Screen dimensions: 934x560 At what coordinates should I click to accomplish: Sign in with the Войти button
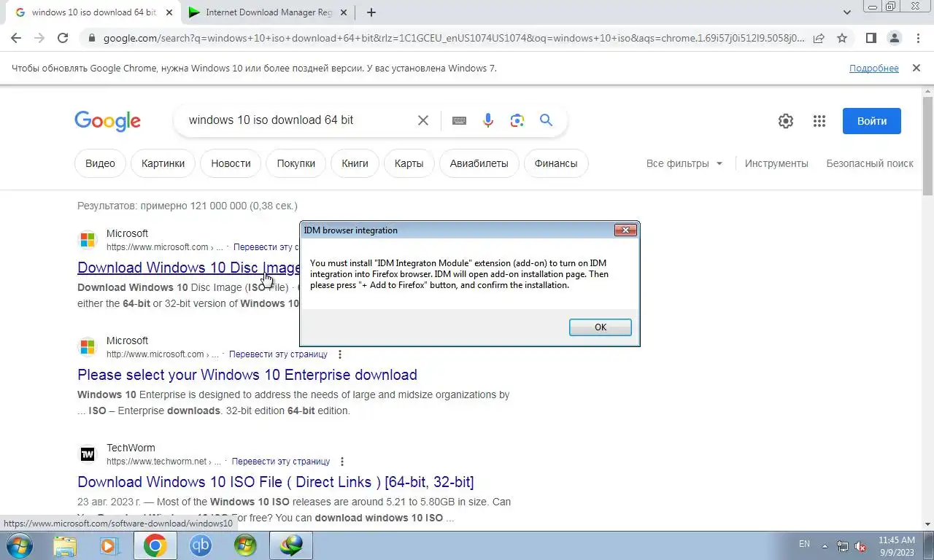click(871, 121)
